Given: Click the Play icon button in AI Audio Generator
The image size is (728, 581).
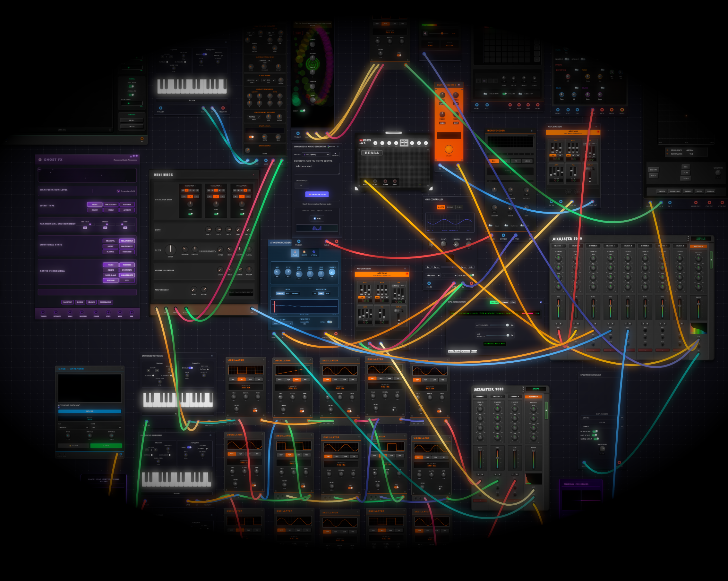Looking at the screenshot, I should (317, 219).
